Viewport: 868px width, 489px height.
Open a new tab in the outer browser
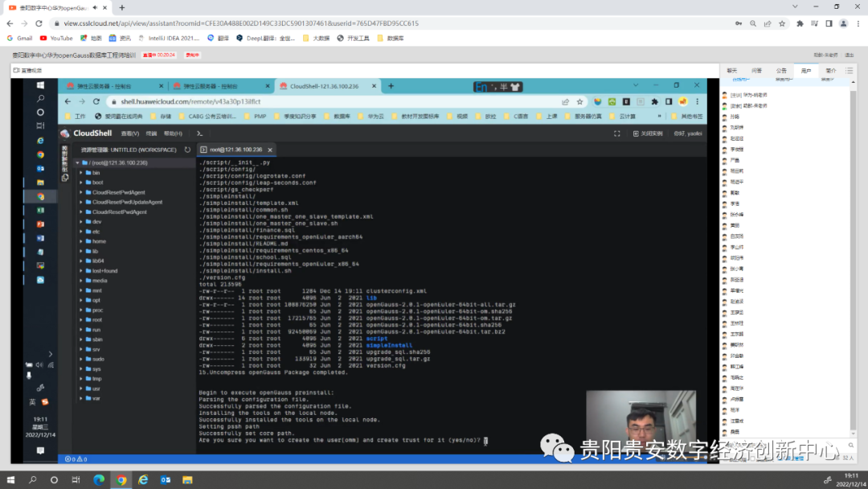[x=122, y=8]
